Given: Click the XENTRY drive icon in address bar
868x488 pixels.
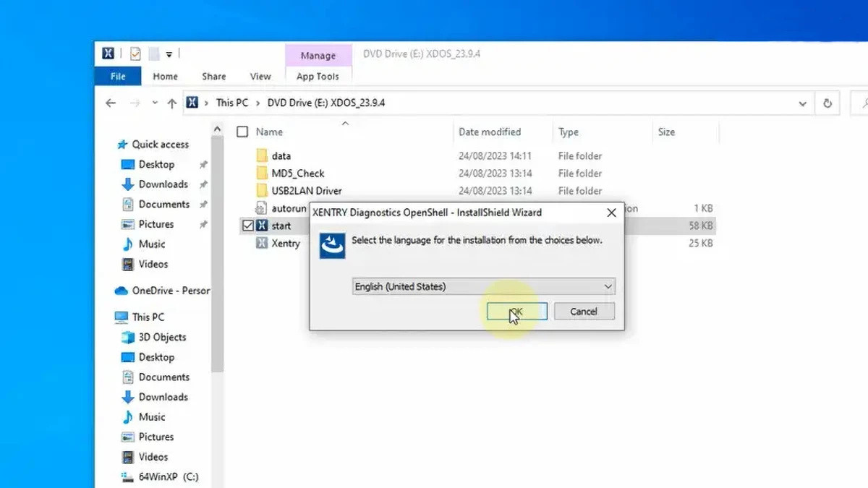Looking at the screenshot, I should click(192, 103).
